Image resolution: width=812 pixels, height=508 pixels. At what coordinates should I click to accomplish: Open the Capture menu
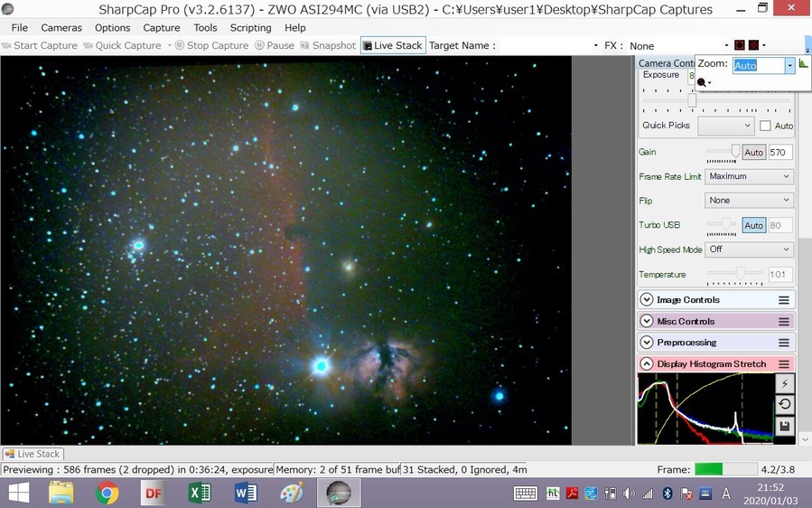coord(162,27)
